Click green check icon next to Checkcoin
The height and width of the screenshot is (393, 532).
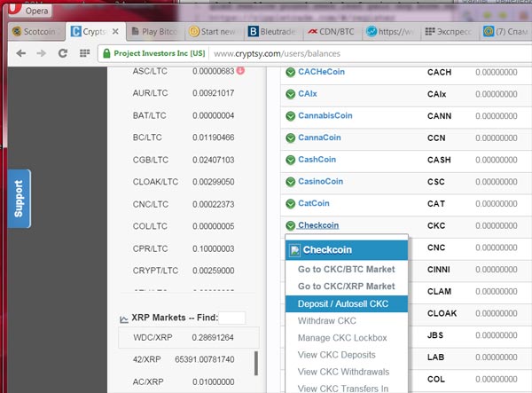291,225
